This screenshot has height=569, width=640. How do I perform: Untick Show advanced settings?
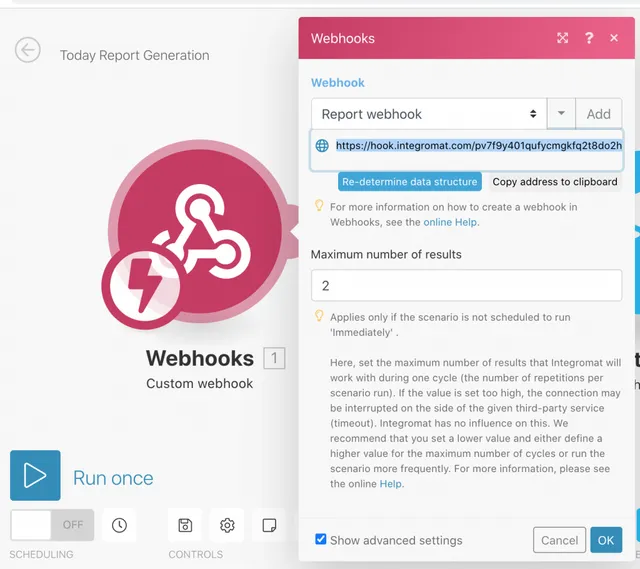(321, 539)
